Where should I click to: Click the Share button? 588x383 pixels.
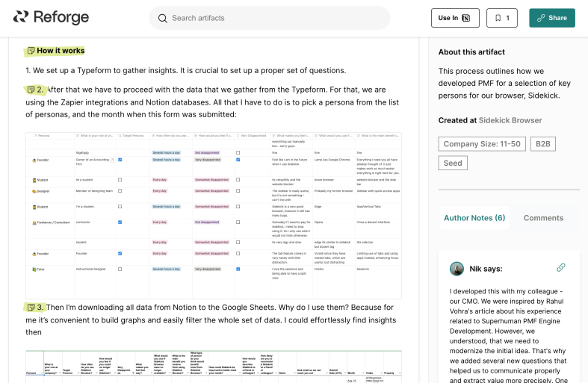[x=551, y=18]
